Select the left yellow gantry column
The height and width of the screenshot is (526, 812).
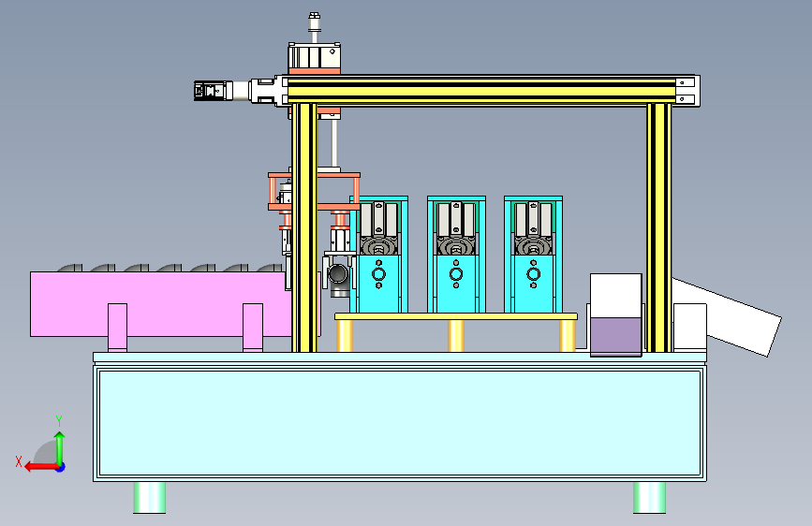coord(304,227)
